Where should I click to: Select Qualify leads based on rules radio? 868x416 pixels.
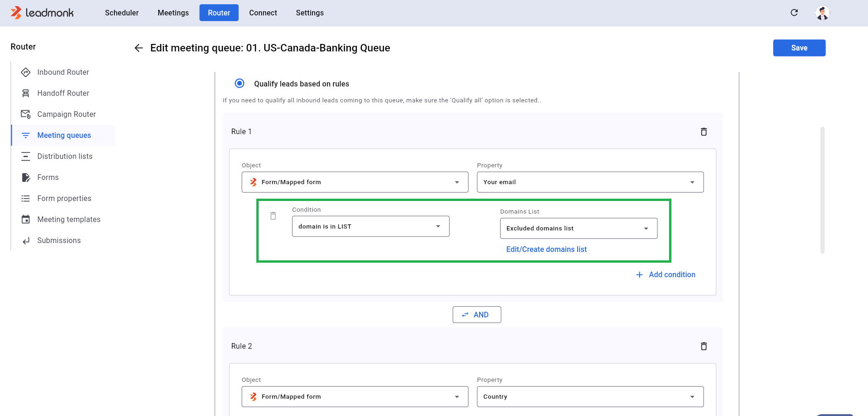coord(240,83)
